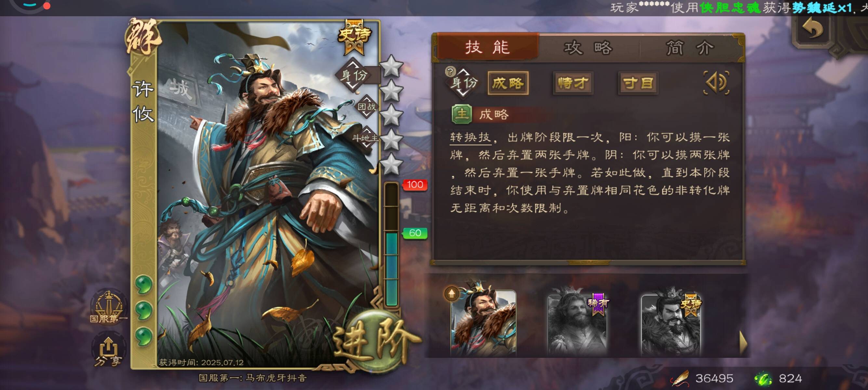868x390 pixels.
Task: Open the underlined 转换技 term explanation
Action: 470,137
